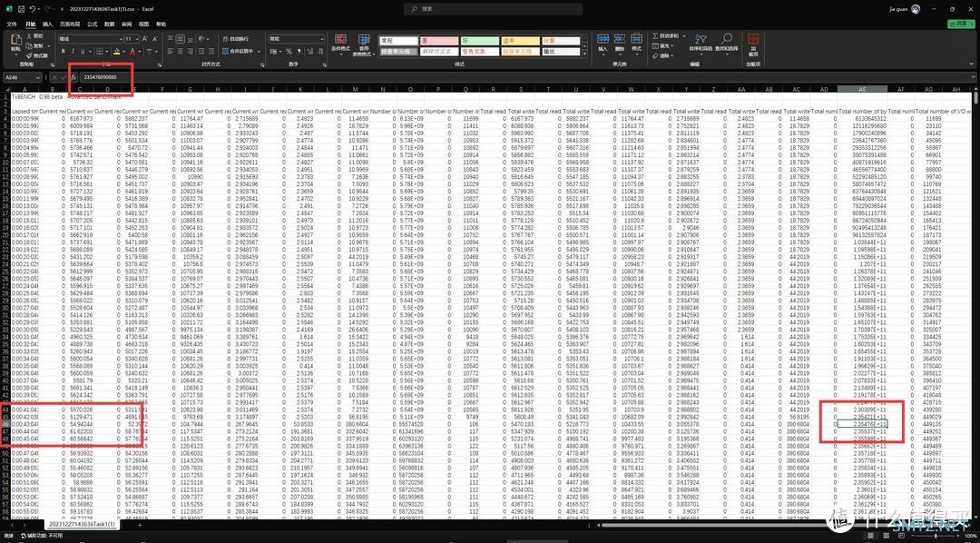
Task: Apply the comma number style
Action: [299, 51]
